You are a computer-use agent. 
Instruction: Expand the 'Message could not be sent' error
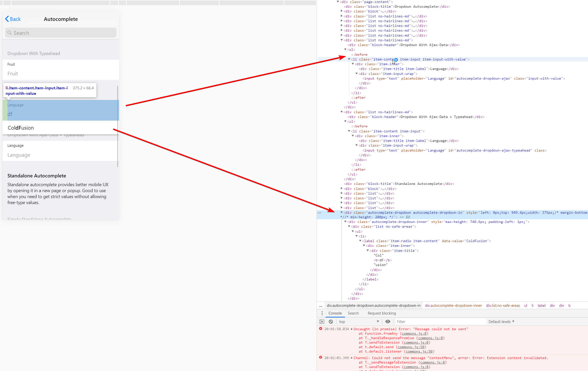click(x=352, y=329)
